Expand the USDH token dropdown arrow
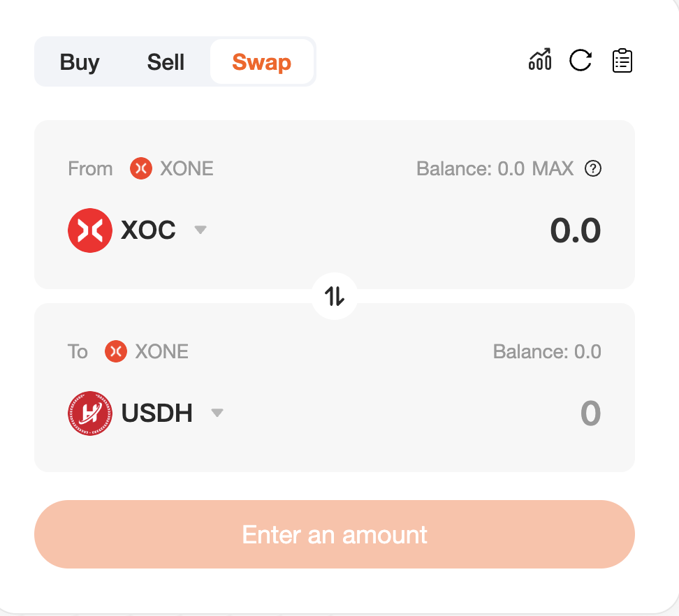 click(217, 413)
